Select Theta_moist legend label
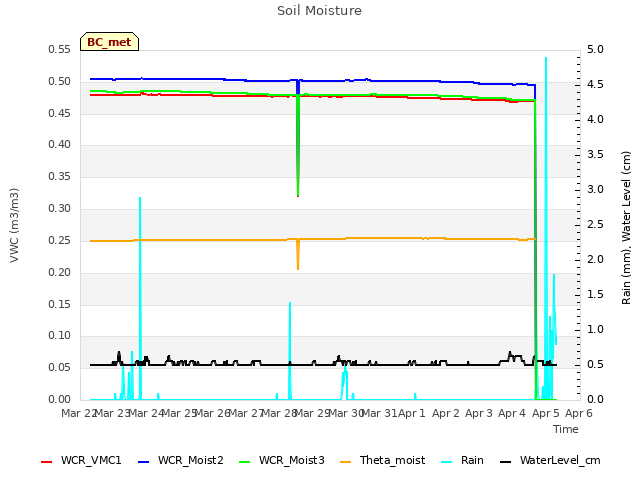 (x=392, y=460)
